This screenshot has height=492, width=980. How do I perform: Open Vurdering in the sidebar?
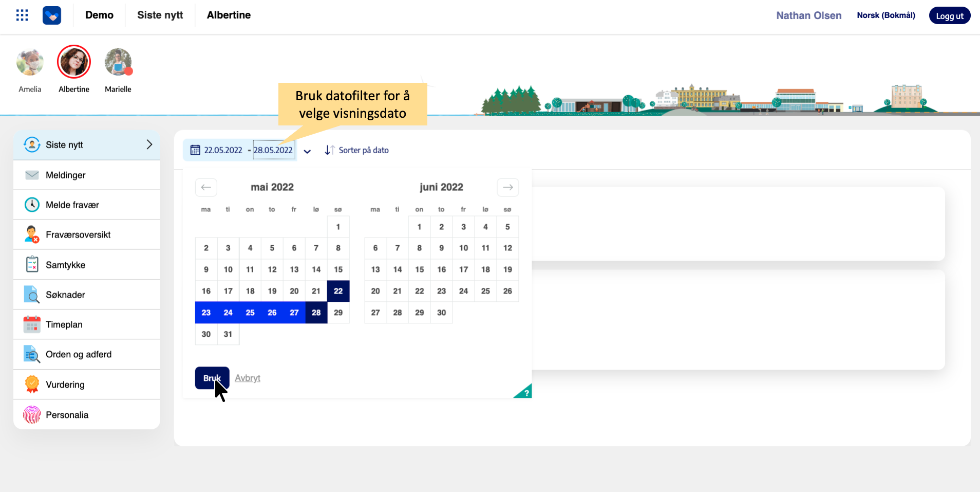point(87,385)
